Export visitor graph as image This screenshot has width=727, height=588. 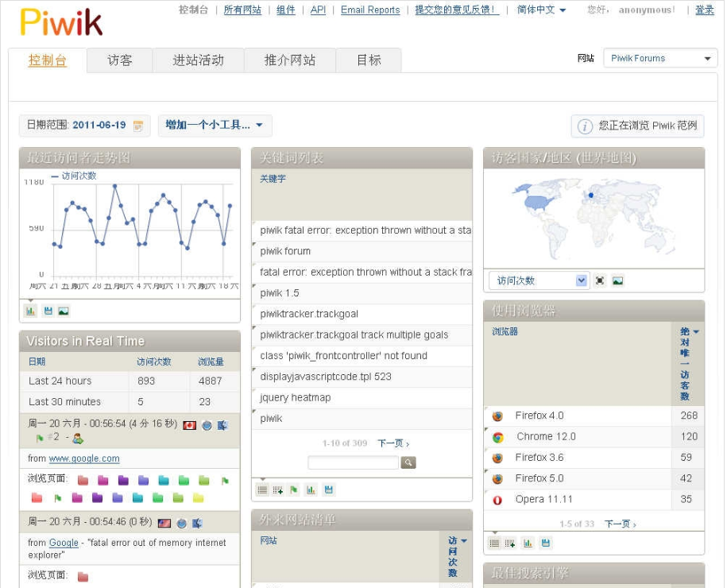click(65, 310)
